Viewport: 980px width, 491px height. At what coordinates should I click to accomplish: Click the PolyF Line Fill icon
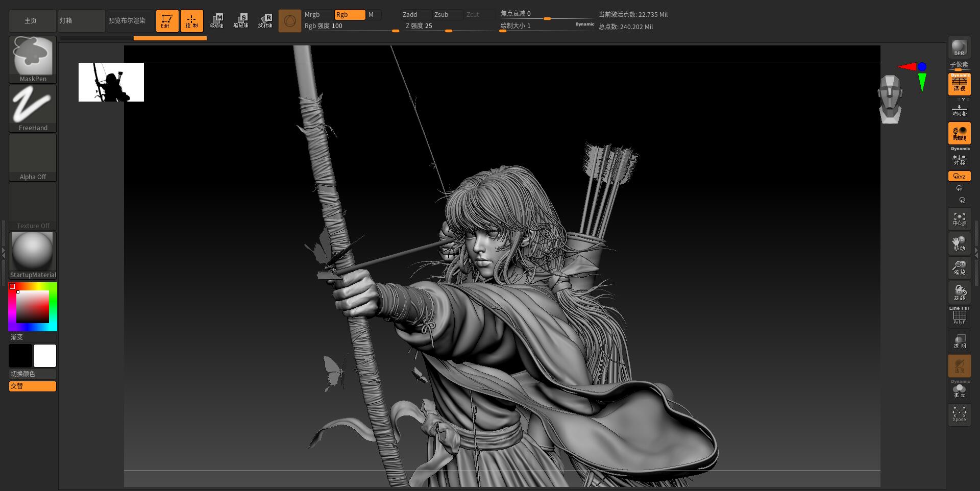(x=959, y=315)
